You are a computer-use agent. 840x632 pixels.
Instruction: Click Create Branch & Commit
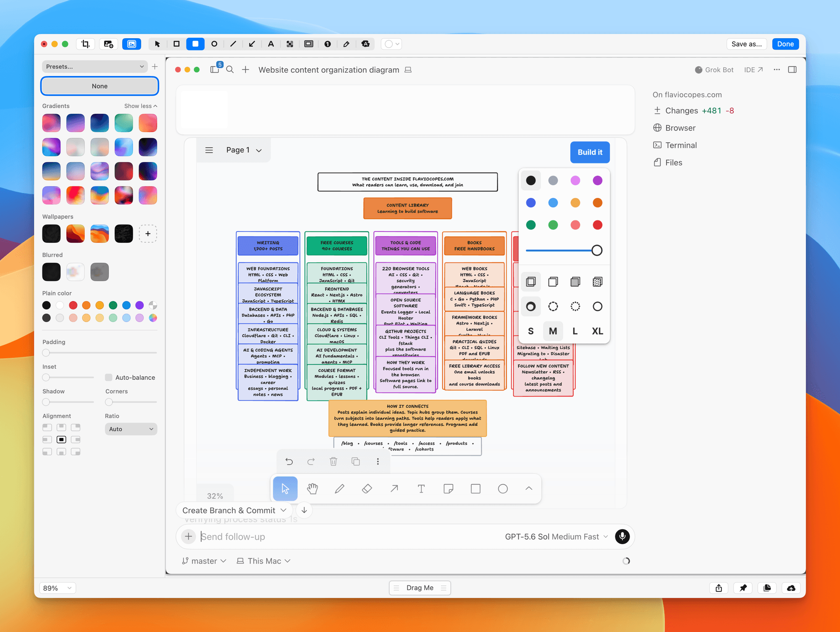pyautogui.click(x=229, y=510)
